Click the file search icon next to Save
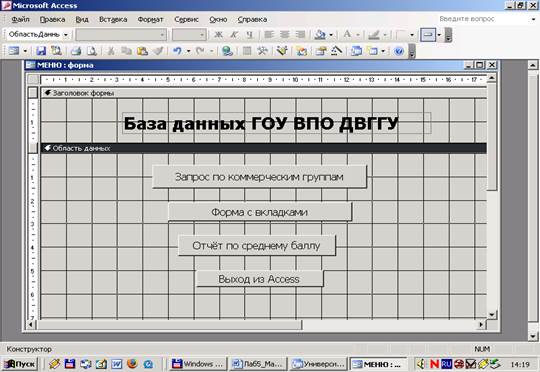Screen dimensions: 540x372 56,51
